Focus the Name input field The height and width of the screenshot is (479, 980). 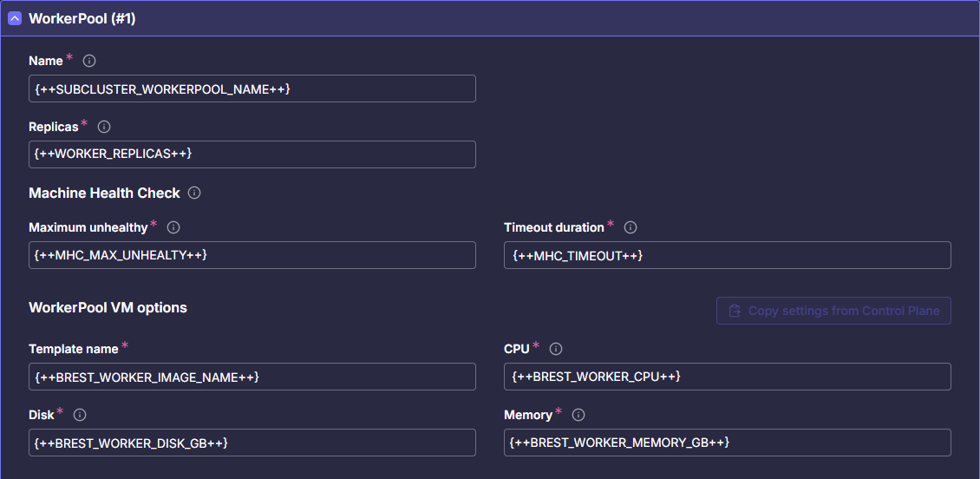coord(252,89)
